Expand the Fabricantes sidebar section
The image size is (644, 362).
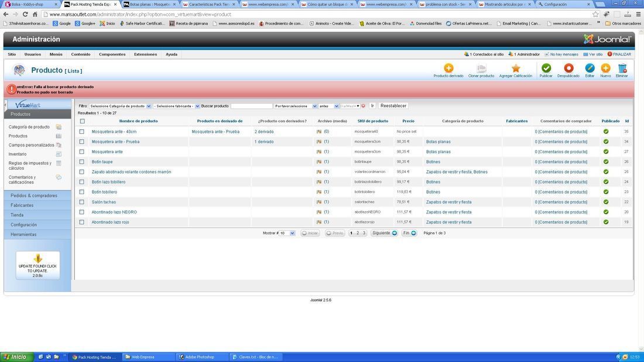[37, 205]
